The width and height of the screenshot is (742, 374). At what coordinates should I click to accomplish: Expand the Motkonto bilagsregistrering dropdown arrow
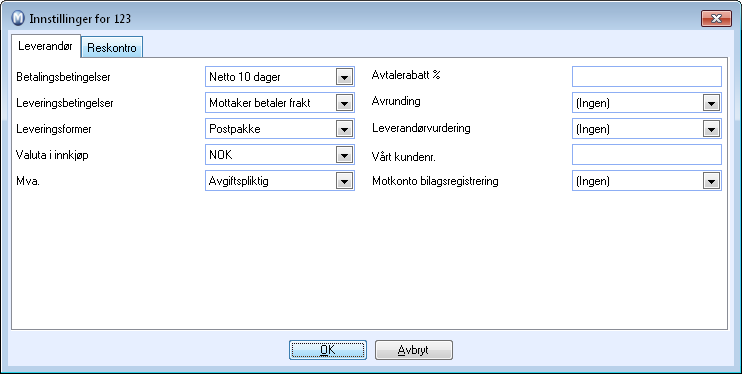(x=711, y=181)
